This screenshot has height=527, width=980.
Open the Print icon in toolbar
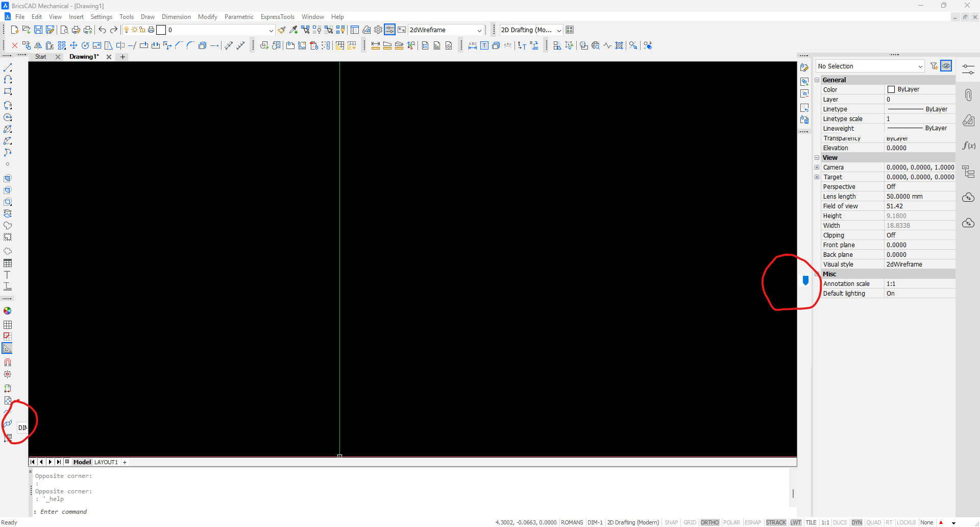click(x=76, y=30)
